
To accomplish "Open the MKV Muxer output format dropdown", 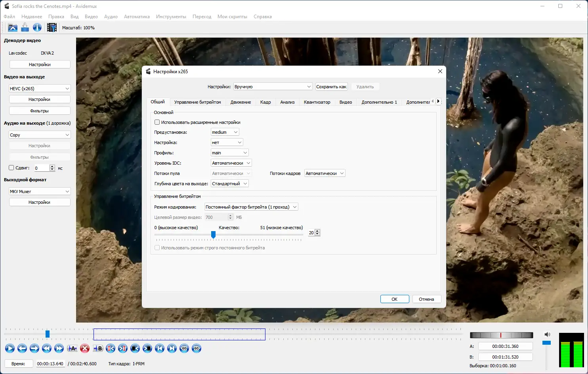I will (40, 192).
